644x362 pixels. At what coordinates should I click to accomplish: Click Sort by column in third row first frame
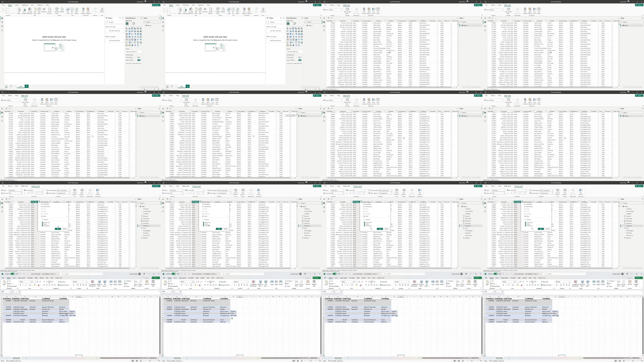74,192
